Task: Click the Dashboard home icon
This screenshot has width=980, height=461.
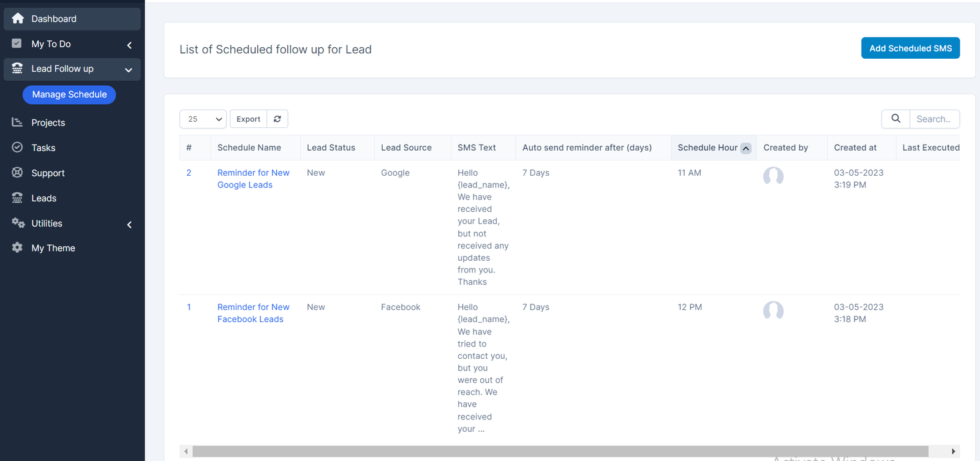Action: click(18, 18)
